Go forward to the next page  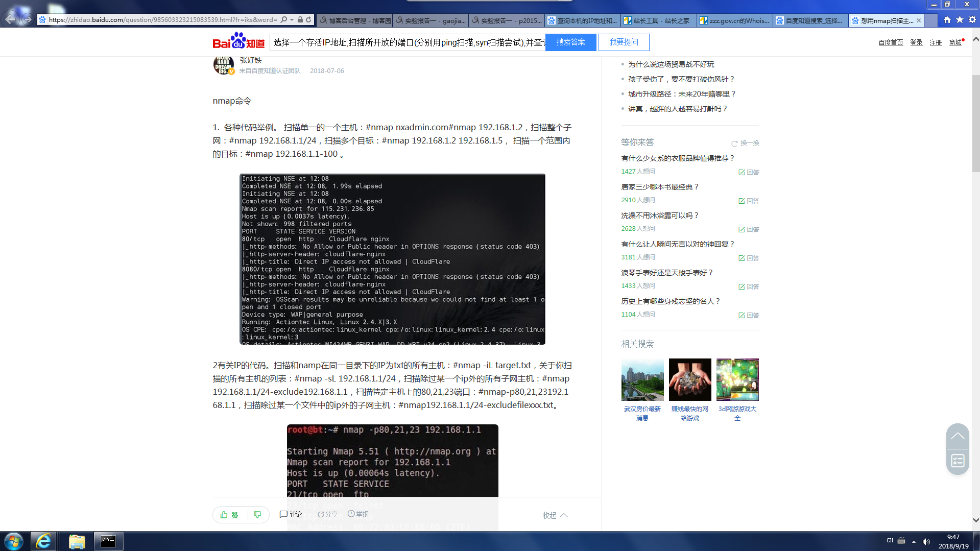pyautogui.click(x=28, y=19)
